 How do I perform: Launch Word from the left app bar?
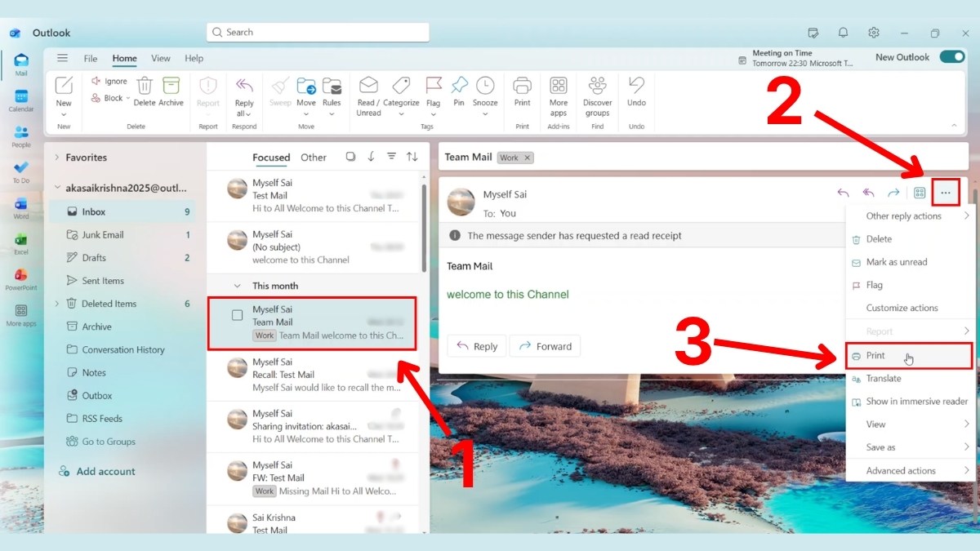21,208
